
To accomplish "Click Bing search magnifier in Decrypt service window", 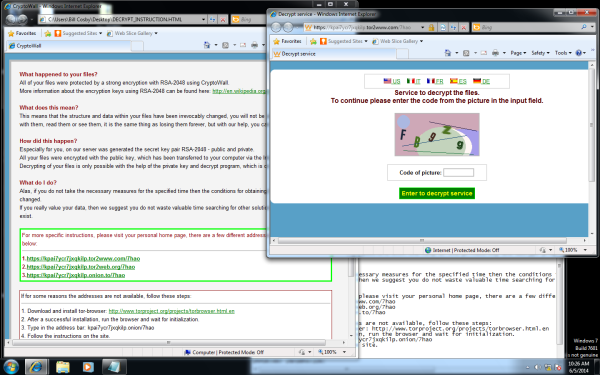I will 584,27.
